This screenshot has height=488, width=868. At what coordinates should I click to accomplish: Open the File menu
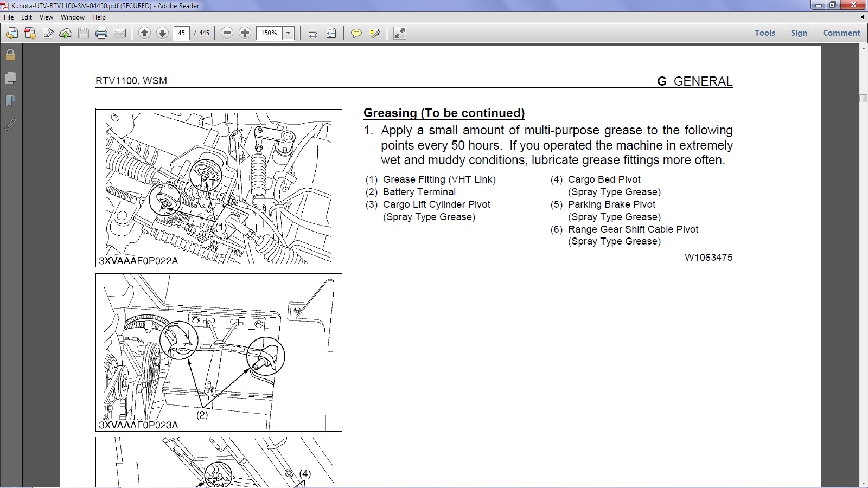click(x=9, y=17)
